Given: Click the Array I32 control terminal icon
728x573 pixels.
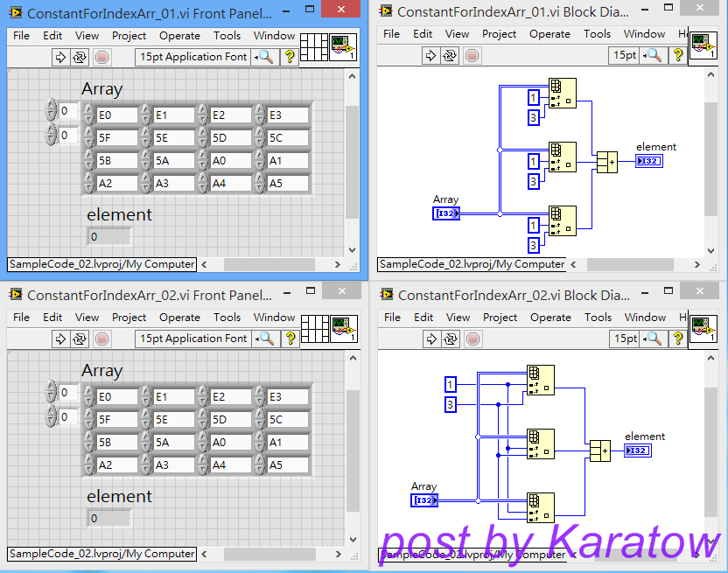Looking at the screenshot, I should coord(445,213).
